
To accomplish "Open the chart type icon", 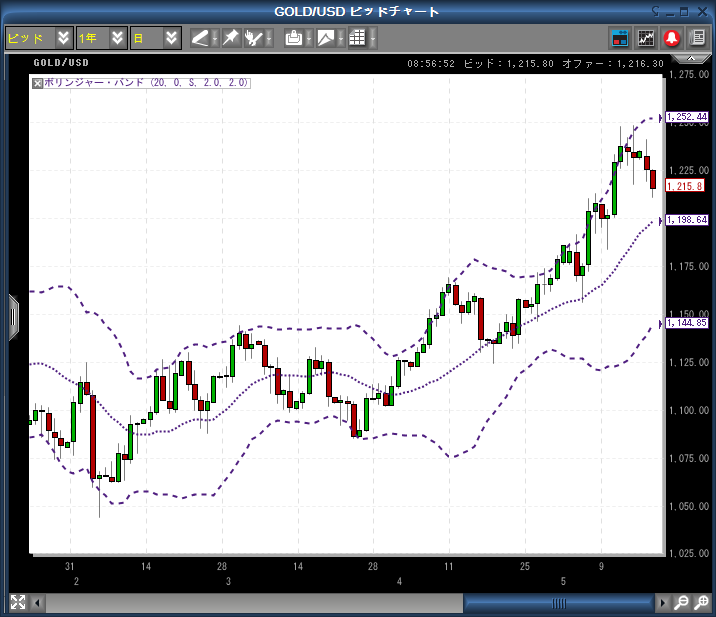I will pos(325,38).
